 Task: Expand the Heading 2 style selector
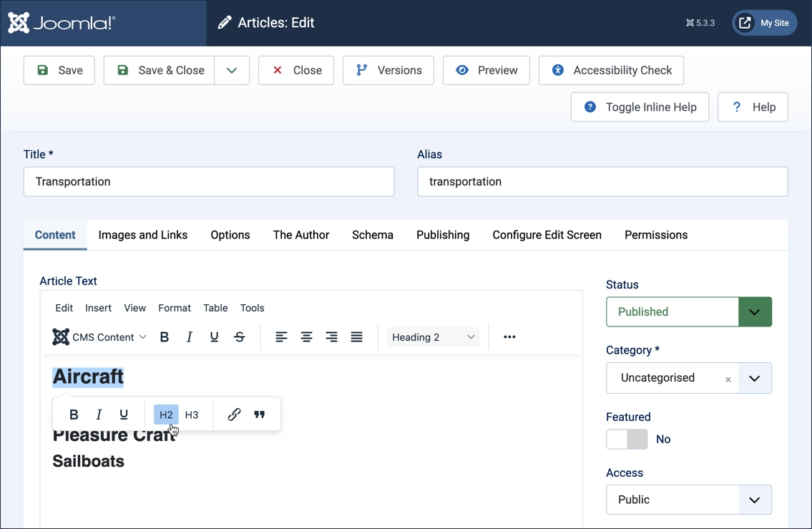432,336
